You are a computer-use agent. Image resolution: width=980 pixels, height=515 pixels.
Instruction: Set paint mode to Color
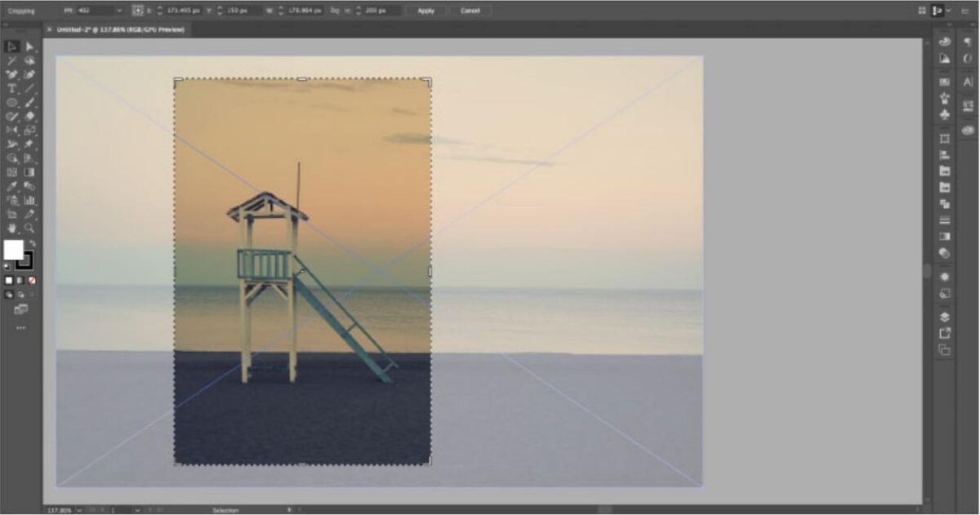pos(9,280)
